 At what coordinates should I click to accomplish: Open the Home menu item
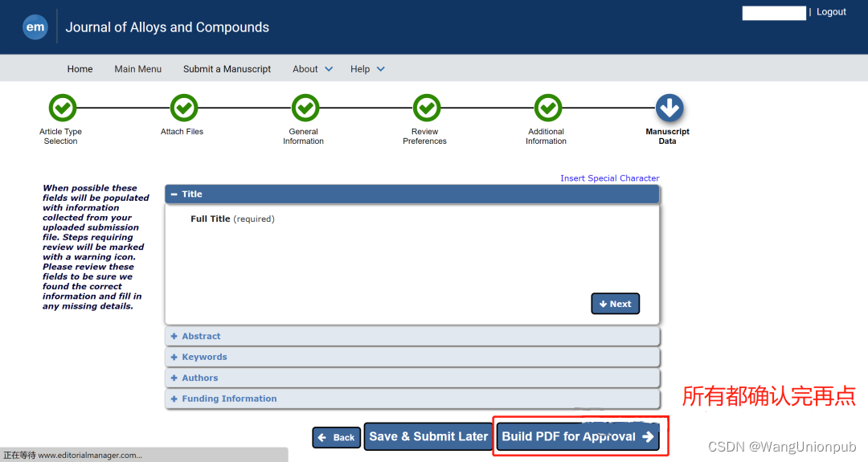[80, 69]
